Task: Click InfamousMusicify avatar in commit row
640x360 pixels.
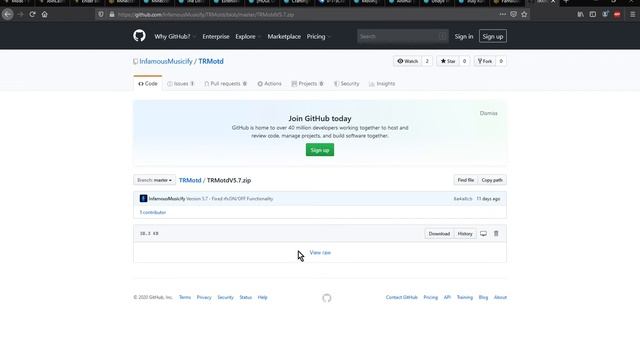Action: pyautogui.click(x=143, y=198)
